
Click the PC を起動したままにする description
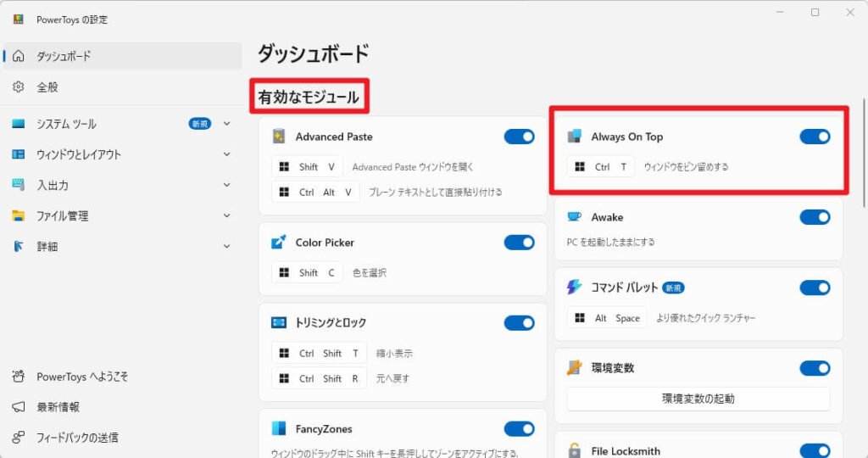(x=610, y=242)
